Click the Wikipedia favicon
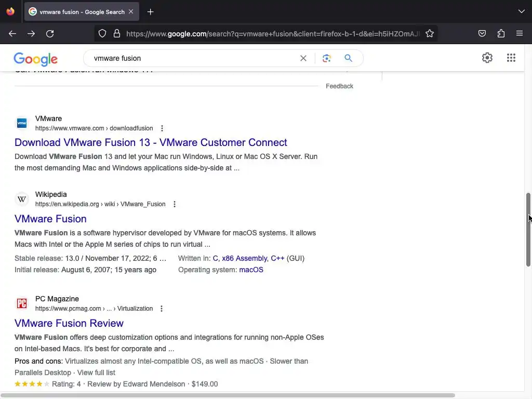This screenshot has height=399, width=532. click(x=22, y=199)
